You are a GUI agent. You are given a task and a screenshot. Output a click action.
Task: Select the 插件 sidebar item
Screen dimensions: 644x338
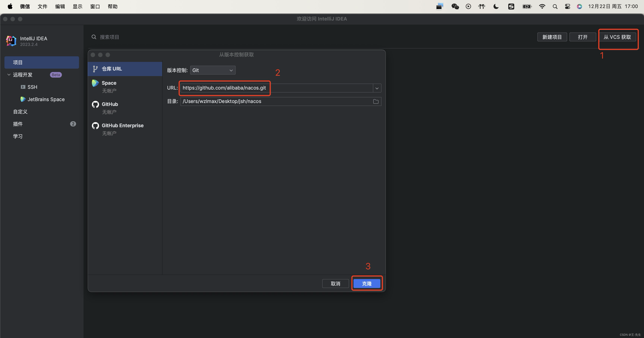(42, 124)
